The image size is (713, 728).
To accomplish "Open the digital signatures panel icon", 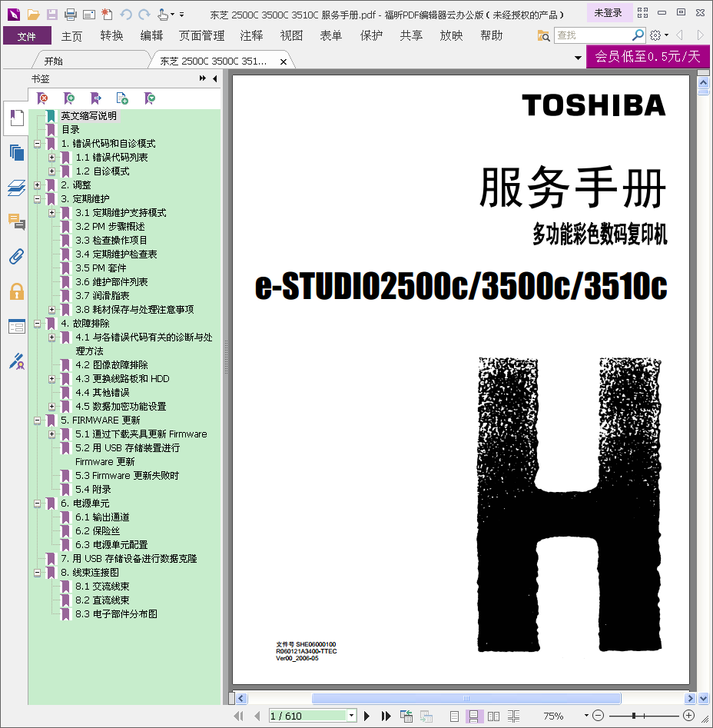I will click(x=17, y=361).
